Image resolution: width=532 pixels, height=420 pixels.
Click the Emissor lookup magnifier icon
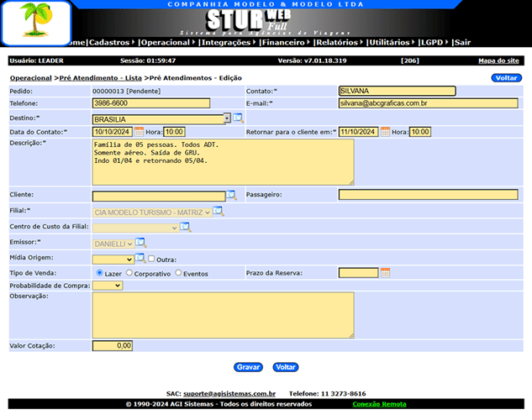141,243
